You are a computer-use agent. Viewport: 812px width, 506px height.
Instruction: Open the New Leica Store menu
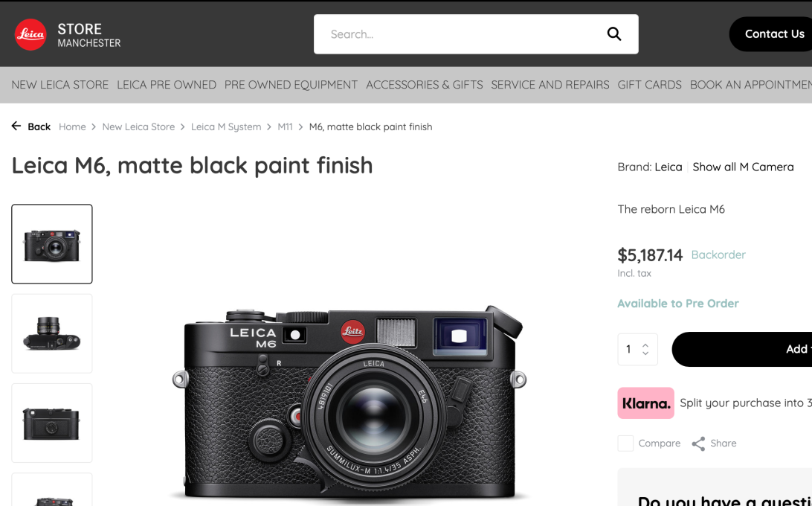pos(60,85)
